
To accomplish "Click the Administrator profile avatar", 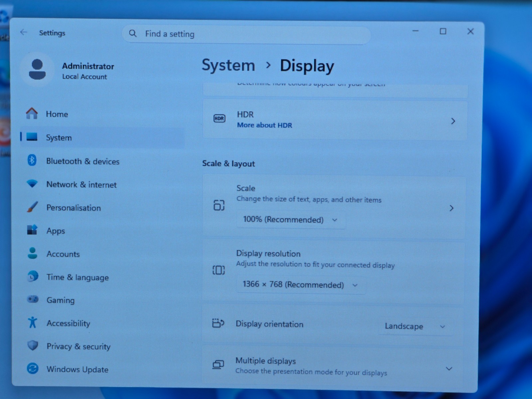I will 37,69.
